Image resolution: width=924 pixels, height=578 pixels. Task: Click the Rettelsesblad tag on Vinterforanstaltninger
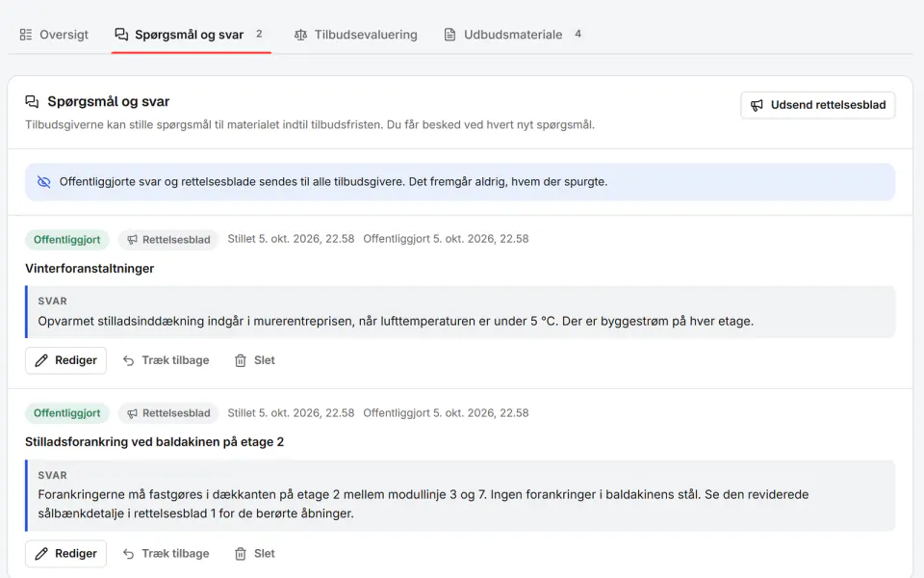[168, 240]
